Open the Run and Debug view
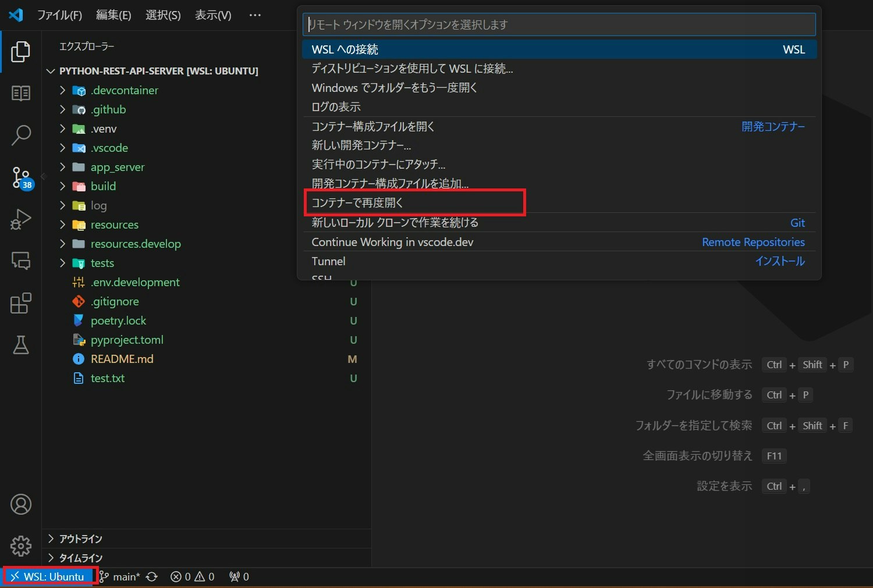Image resolution: width=873 pixels, height=588 pixels. (x=20, y=219)
